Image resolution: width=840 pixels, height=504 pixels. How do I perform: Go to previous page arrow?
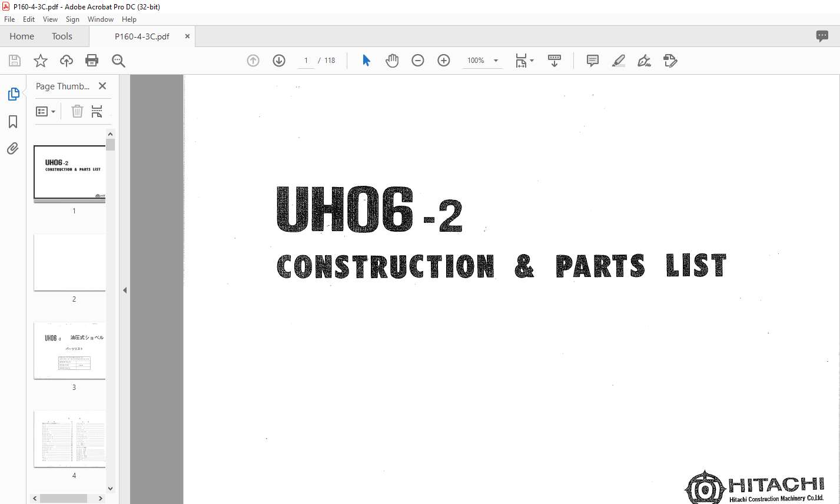pos(253,61)
